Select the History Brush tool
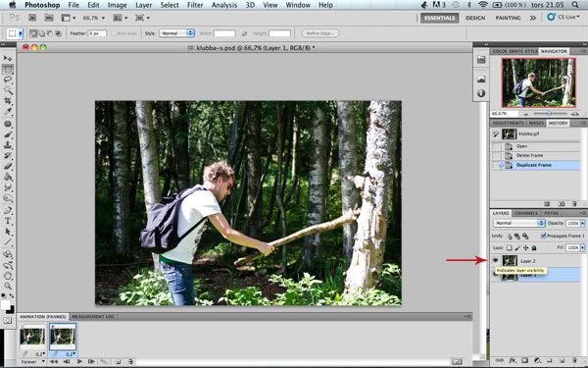Screen dimensions: 588x368 coord(8,155)
